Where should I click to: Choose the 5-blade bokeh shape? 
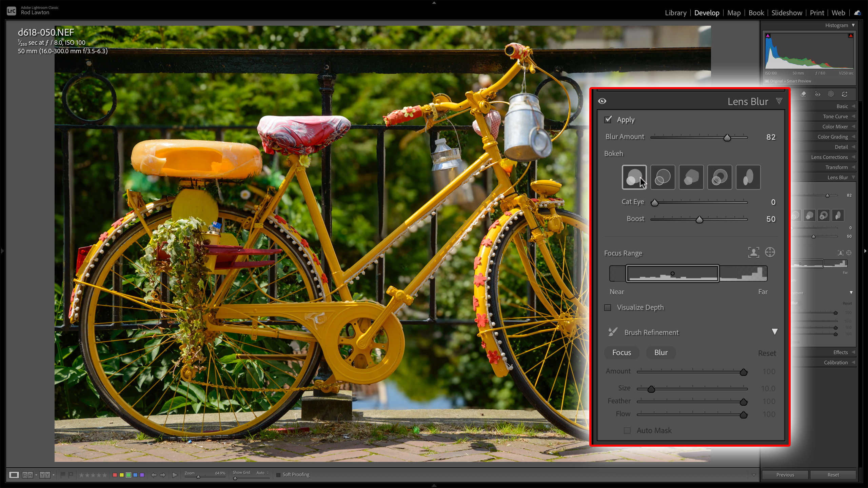click(x=691, y=177)
